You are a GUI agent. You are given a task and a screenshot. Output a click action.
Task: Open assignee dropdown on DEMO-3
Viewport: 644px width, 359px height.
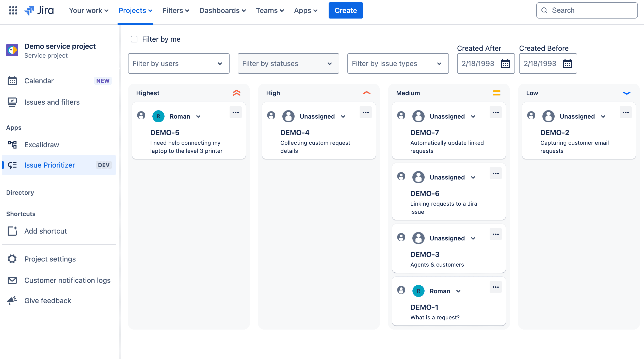[x=473, y=238]
